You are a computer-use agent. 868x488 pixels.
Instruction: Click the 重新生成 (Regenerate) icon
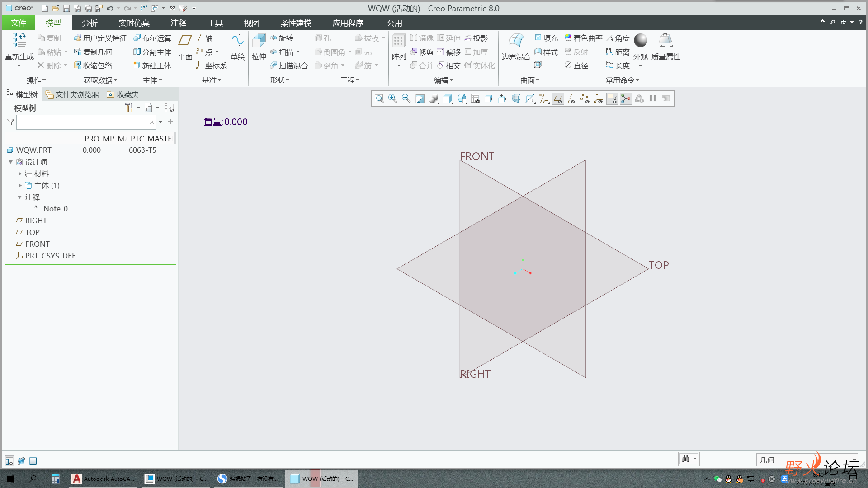(19, 41)
